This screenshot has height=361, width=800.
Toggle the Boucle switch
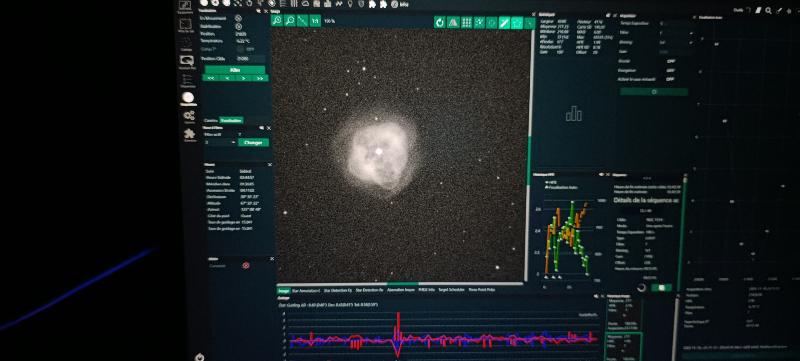pyautogui.click(x=671, y=61)
